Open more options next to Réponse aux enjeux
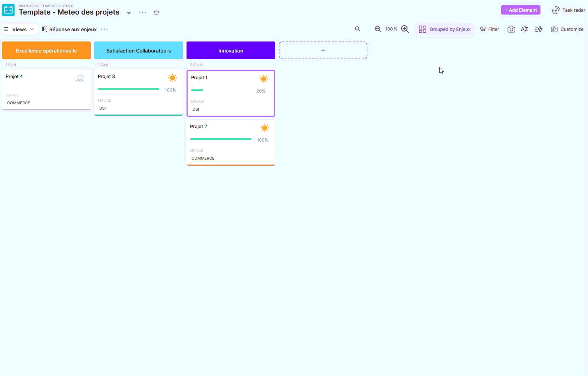Viewport: 588px width, 376px height. coord(104,29)
